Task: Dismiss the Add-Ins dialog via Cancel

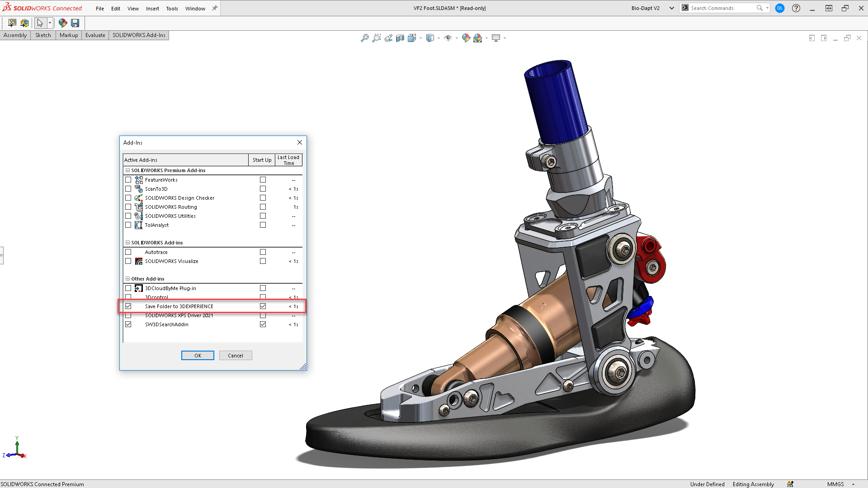Action: coord(236,355)
